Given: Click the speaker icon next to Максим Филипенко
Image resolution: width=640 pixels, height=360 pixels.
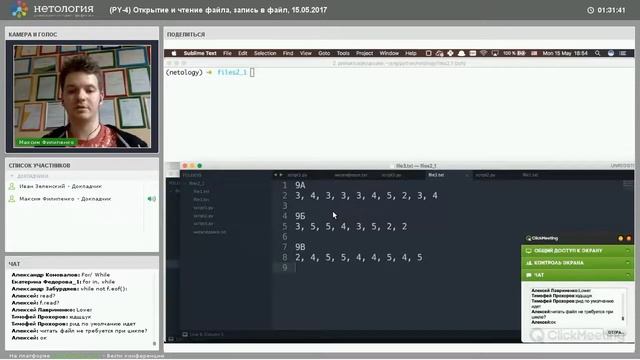Looking at the screenshot, I should (x=151, y=199).
